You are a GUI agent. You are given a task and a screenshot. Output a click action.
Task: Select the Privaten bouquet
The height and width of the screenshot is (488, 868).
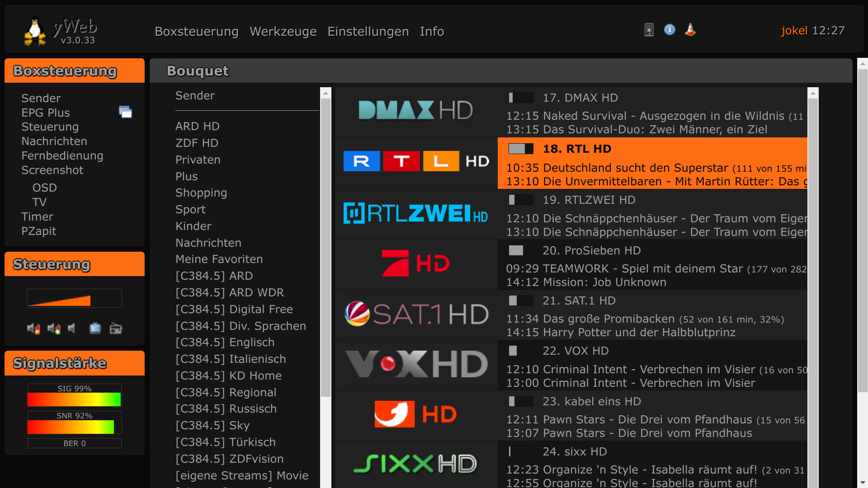pos(198,160)
